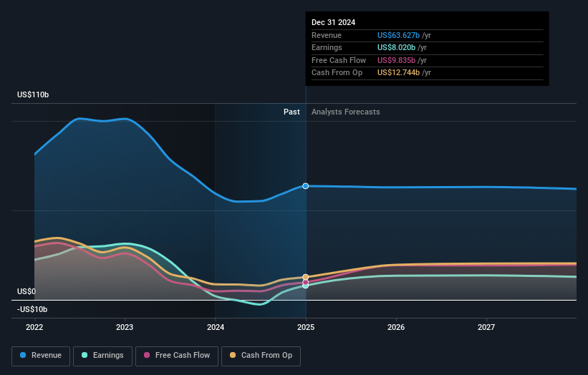Click the 2025 x-axis label
This screenshot has width=588, height=375.
click(306, 327)
